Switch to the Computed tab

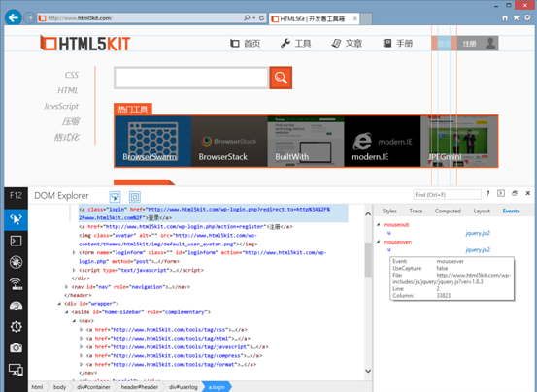click(448, 211)
